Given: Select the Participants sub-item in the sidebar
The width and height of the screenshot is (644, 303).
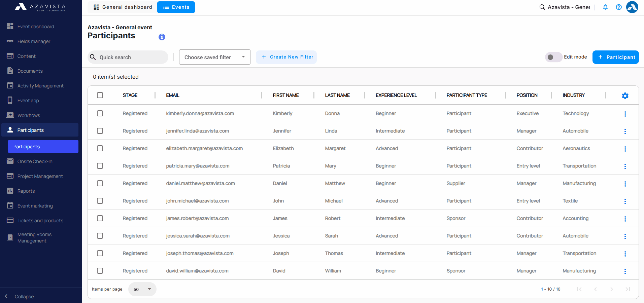Looking at the screenshot, I should tap(43, 147).
